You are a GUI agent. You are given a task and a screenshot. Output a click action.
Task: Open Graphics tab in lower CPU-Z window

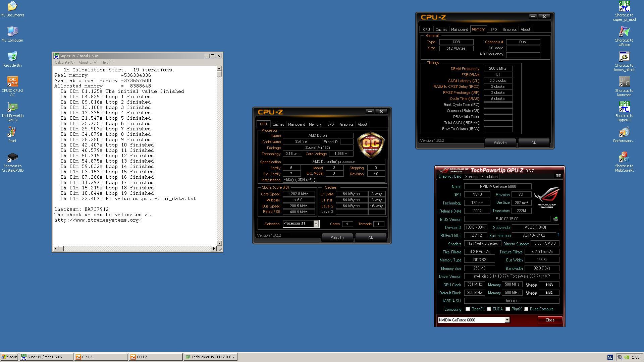tap(346, 124)
